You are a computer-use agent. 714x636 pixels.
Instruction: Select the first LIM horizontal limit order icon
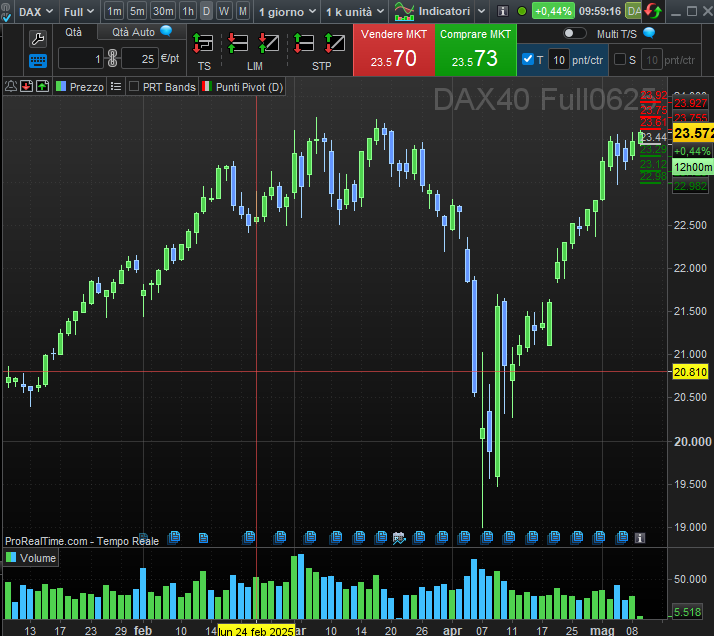click(238, 43)
